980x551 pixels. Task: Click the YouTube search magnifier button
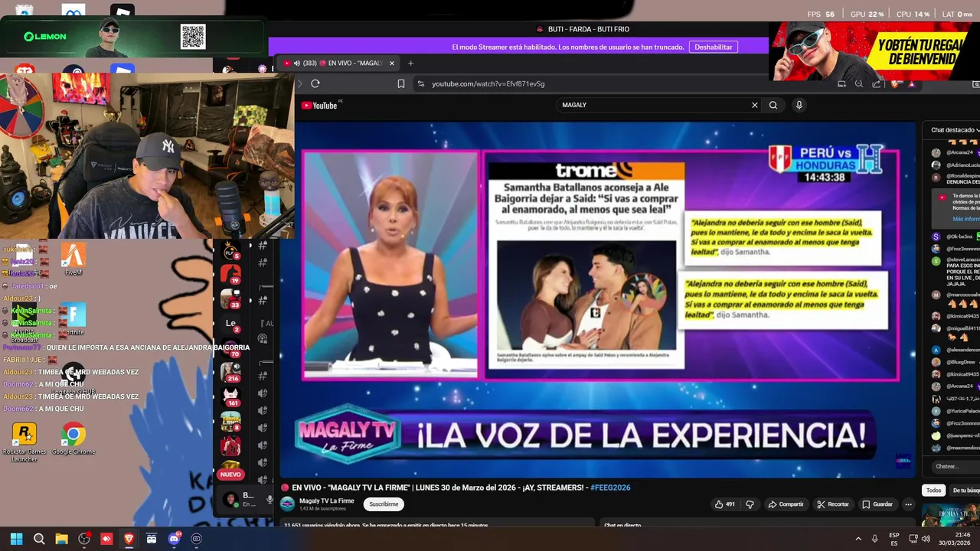(x=773, y=105)
